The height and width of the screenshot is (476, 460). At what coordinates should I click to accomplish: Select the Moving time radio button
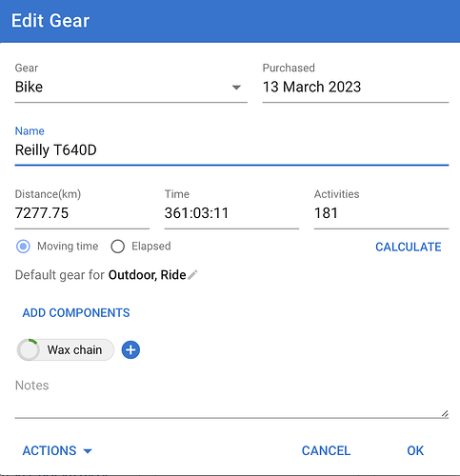click(x=23, y=247)
